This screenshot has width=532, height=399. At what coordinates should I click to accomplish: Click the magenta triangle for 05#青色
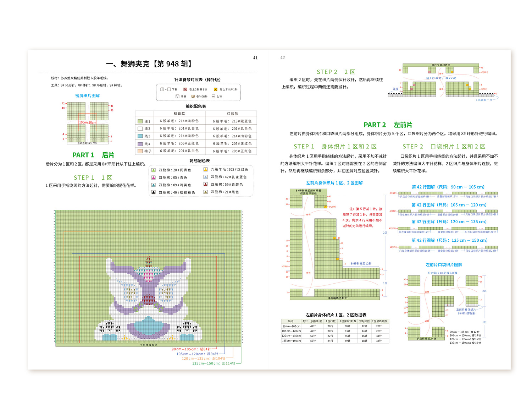pos(154,177)
